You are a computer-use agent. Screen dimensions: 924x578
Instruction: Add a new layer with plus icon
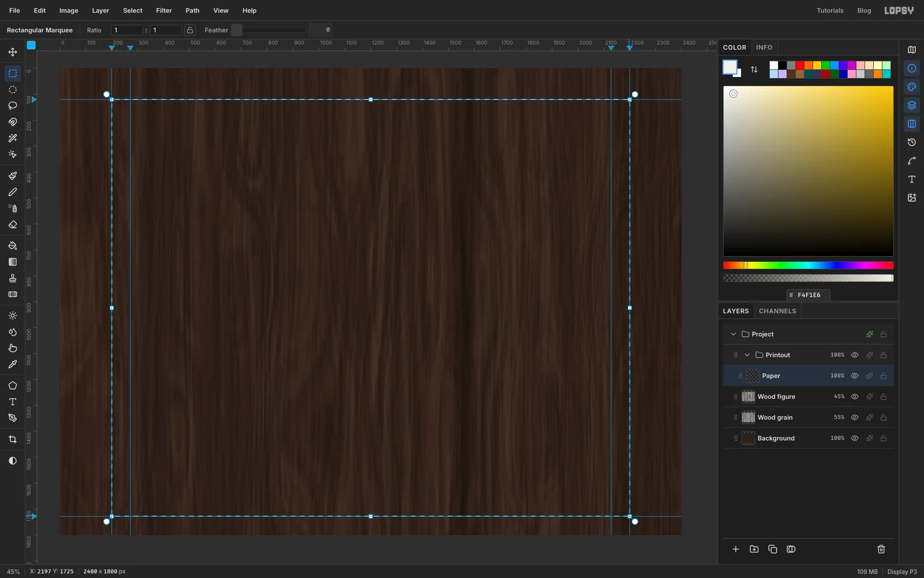(x=736, y=549)
